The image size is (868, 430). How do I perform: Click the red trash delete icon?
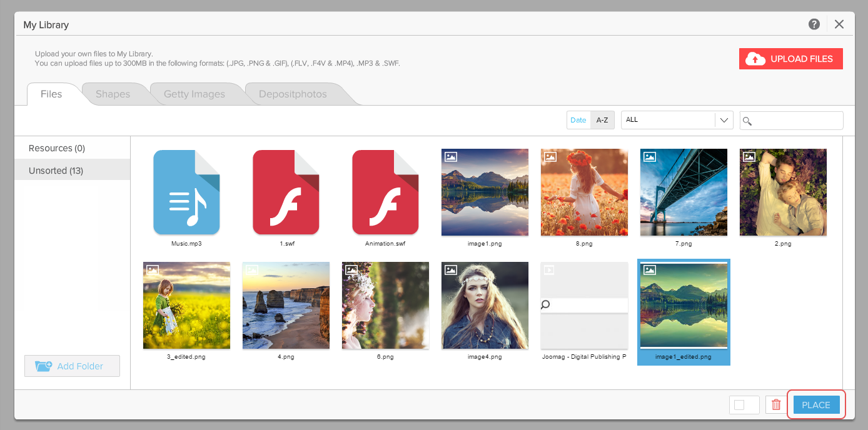pyautogui.click(x=776, y=405)
